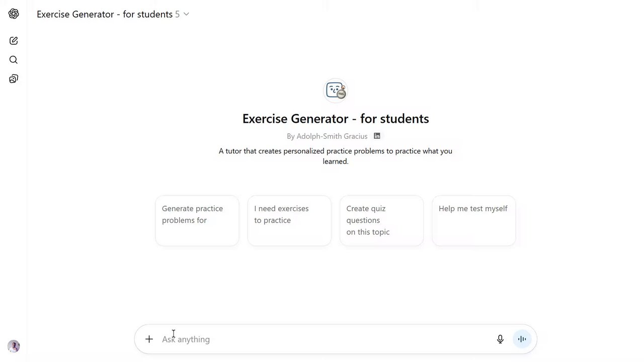Viewport: 644px width, 362px height.
Task: Focus the "Ask anything" input field
Action: 322,339
